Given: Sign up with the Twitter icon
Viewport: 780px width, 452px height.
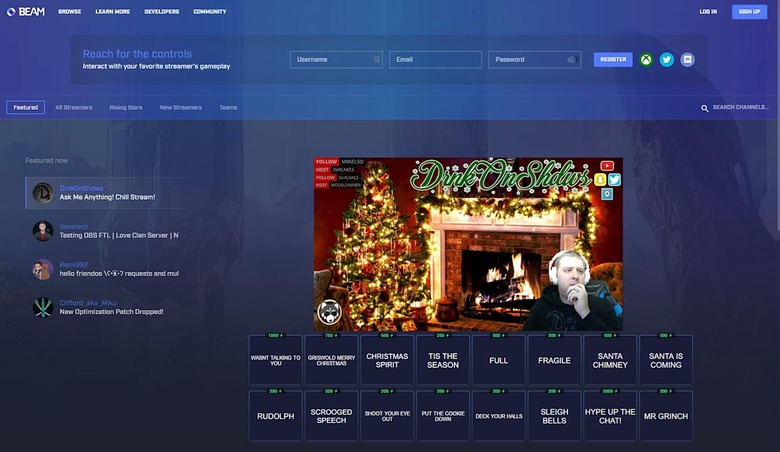Looking at the screenshot, I should tap(667, 60).
